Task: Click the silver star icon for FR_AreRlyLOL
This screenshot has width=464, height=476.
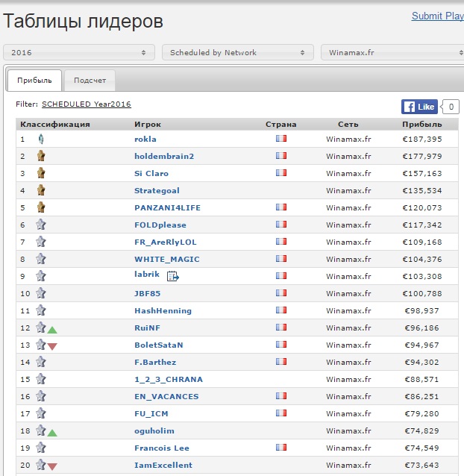Action: pos(41,242)
